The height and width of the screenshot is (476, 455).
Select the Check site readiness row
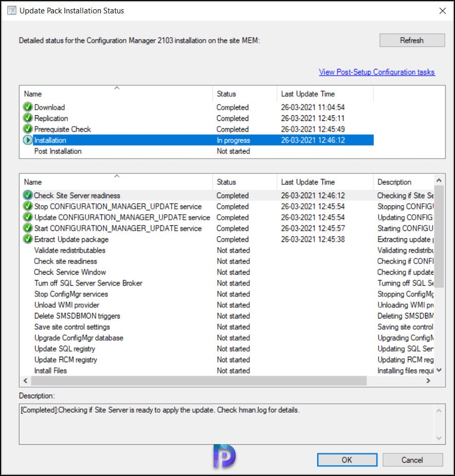[227, 261]
